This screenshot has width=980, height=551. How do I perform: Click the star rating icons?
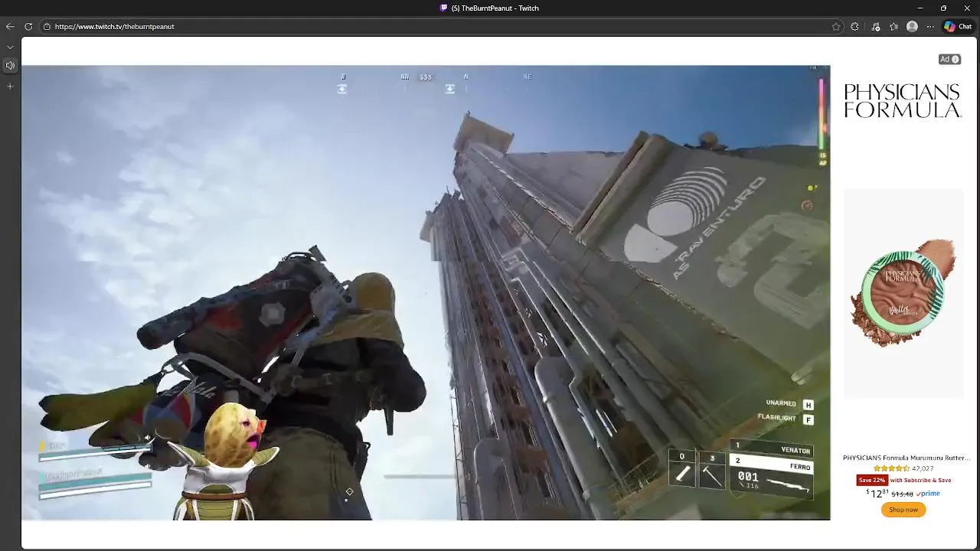[892, 468]
